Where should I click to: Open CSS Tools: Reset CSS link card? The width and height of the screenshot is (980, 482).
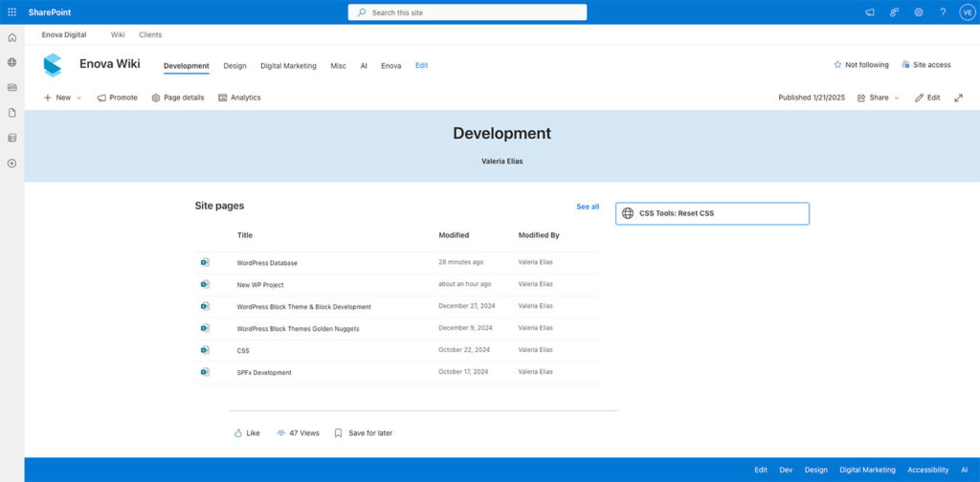[712, 213]
